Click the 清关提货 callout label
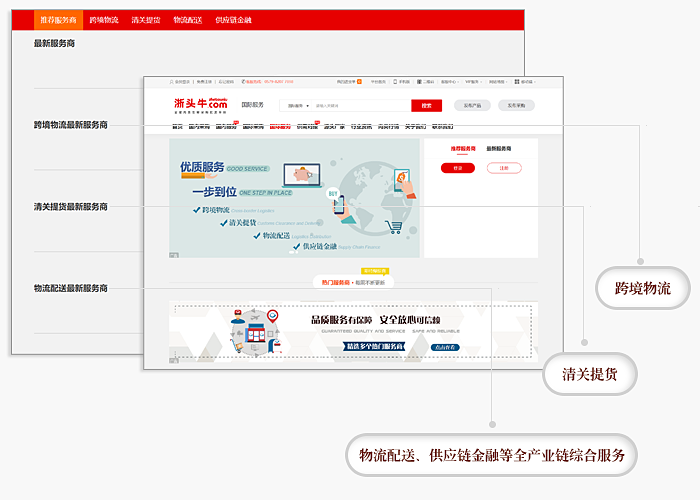 (590, 375)
